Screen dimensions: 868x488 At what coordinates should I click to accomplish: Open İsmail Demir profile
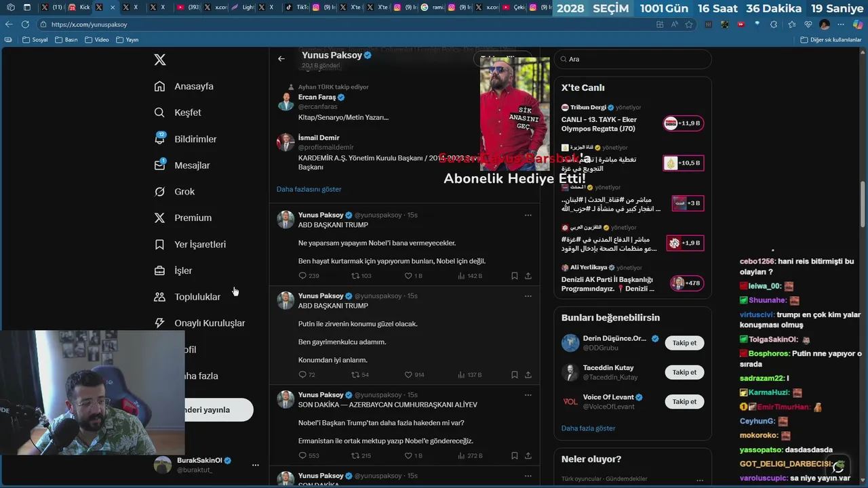(x=319, y=138)
